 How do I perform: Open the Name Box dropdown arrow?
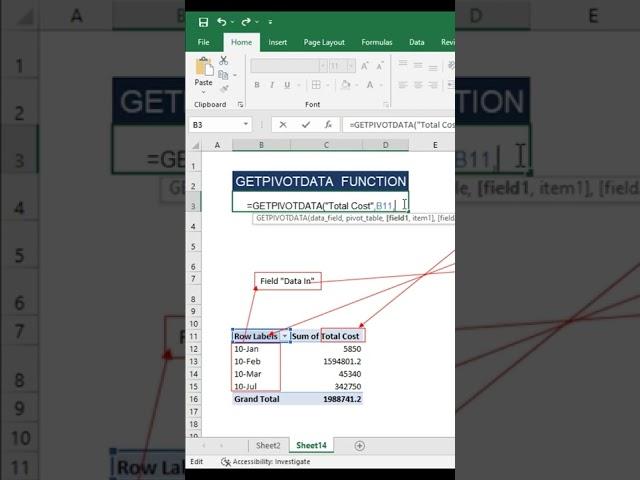246,124
